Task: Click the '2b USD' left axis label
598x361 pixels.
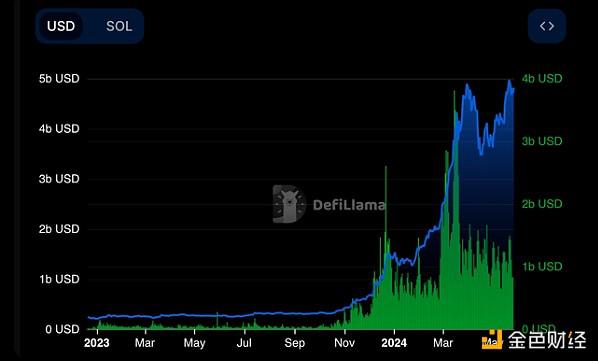Action: (x=59, y=229)
